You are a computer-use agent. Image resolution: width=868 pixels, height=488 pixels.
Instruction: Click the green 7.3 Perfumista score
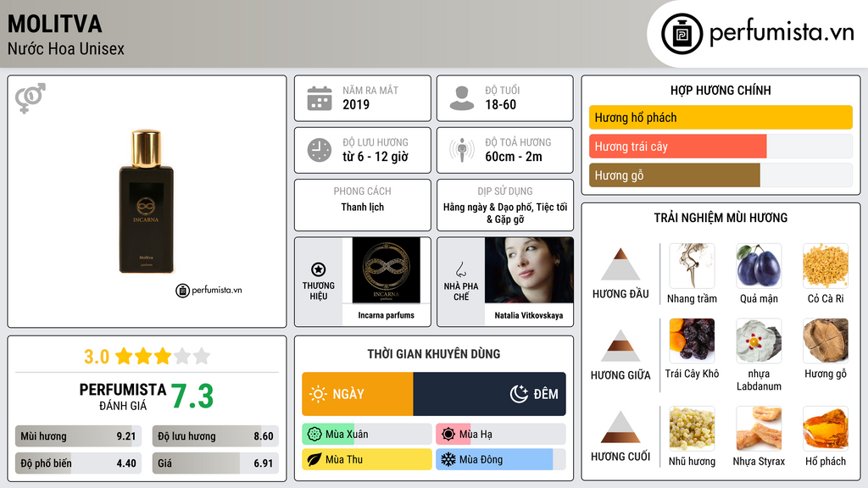192,396
